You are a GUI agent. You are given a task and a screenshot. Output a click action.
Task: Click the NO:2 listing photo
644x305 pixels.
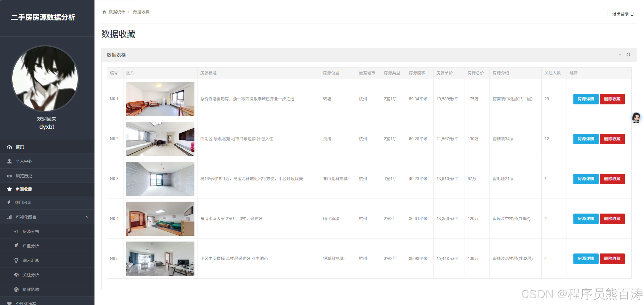point(160,139)
